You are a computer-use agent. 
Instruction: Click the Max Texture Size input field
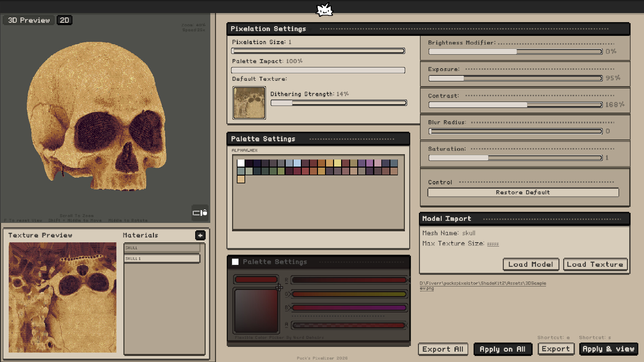(493, 244)
